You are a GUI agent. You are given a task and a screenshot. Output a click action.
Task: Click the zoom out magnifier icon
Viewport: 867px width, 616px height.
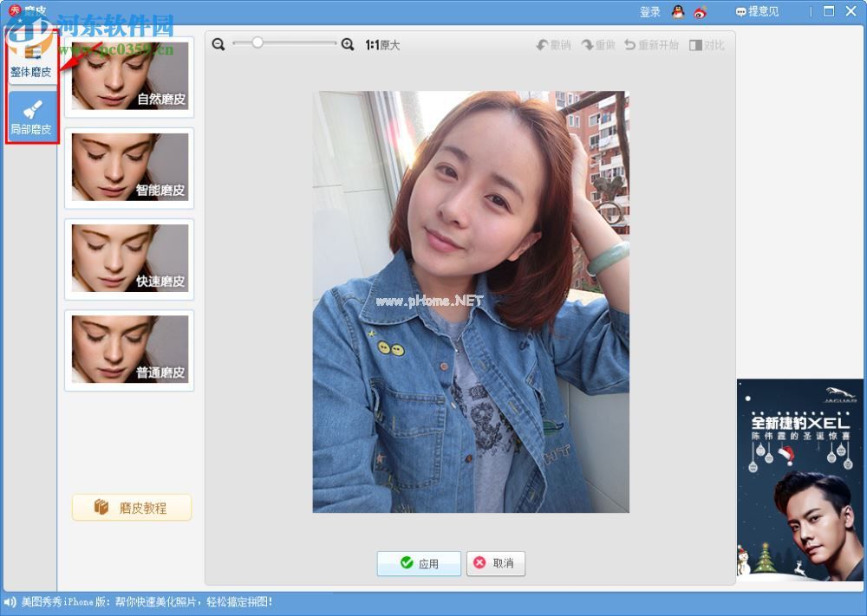218,44
